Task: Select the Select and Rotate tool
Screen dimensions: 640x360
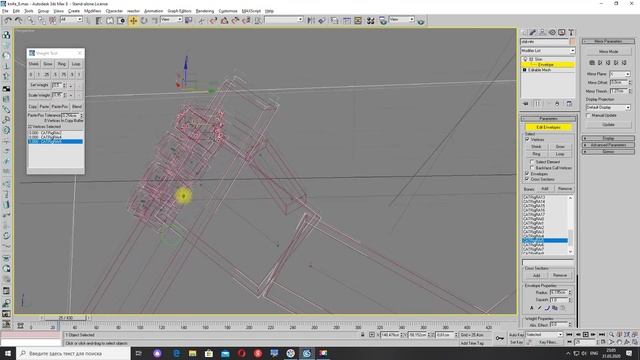Action: coord(144,20)
